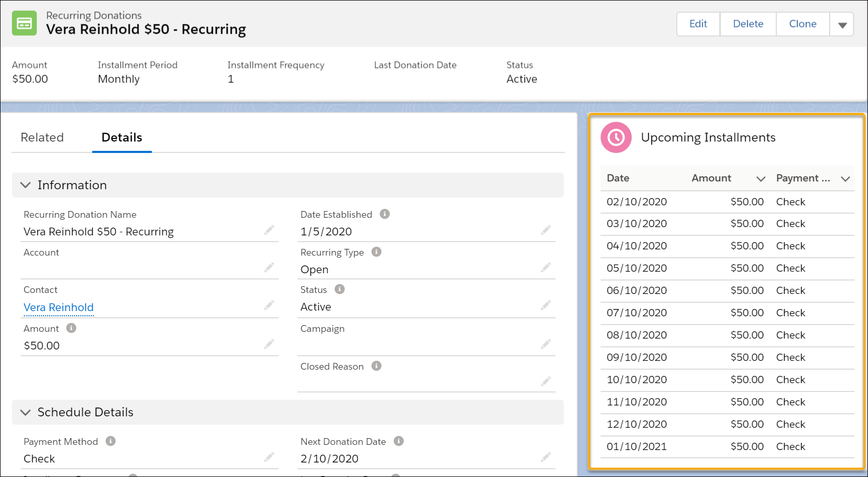The width and height of the screenshot is (868, 477).
Task: Click pencil icon for Recurring Type field
Action: (546, 268)
